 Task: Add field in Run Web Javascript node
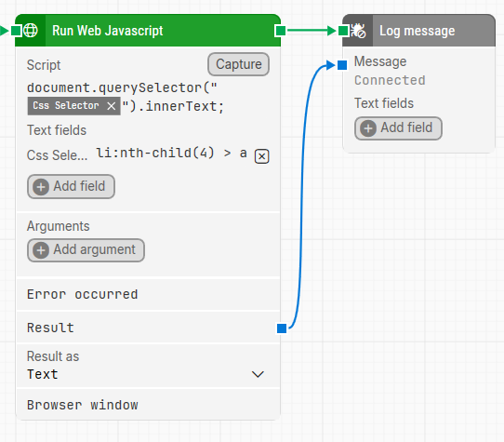[71, 187]
